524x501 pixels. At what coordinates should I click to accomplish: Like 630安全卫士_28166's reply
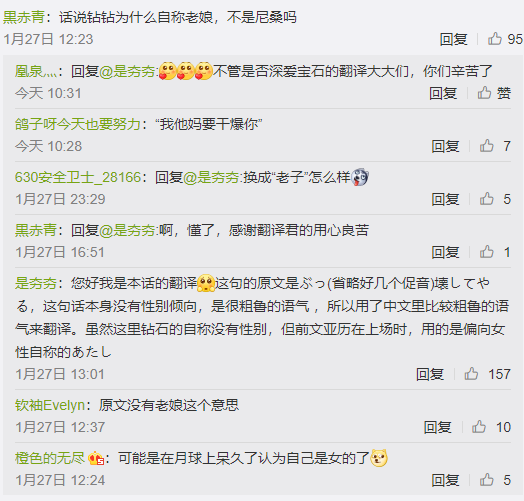coord(487,199)
